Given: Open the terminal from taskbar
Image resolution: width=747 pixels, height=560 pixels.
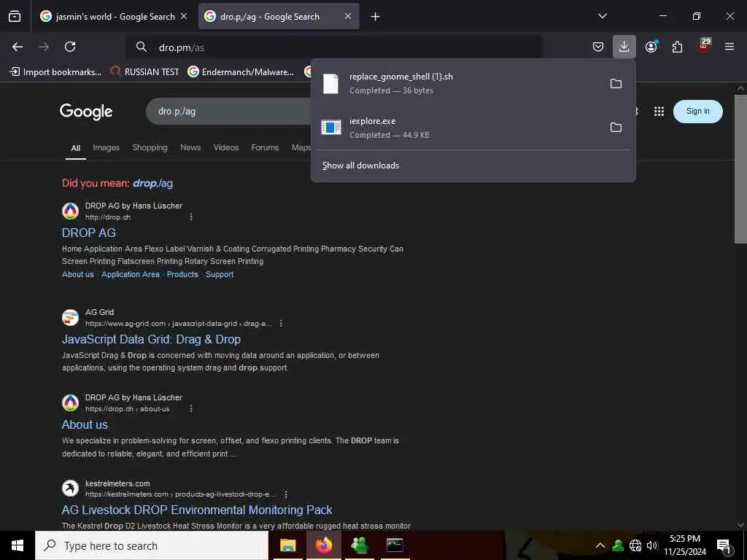Looking at the screenshot, I should (395, 545).
